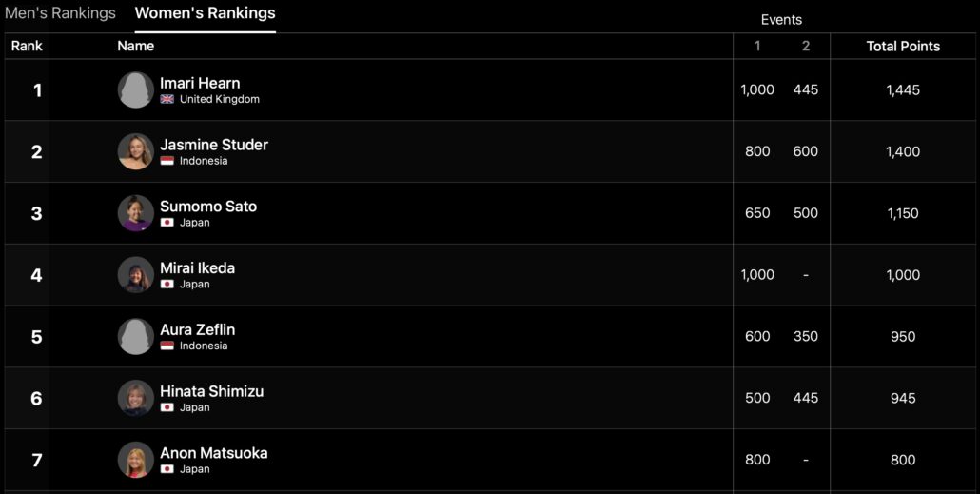Click Mirai Ikeda's profile photo
Viewport: 980px width, 494px height.
136,275
